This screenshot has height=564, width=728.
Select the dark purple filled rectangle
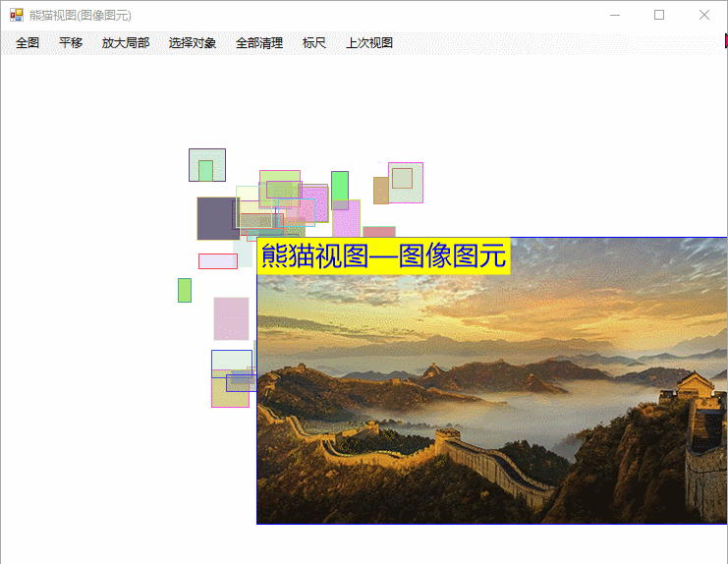click(x=218, y=219)
